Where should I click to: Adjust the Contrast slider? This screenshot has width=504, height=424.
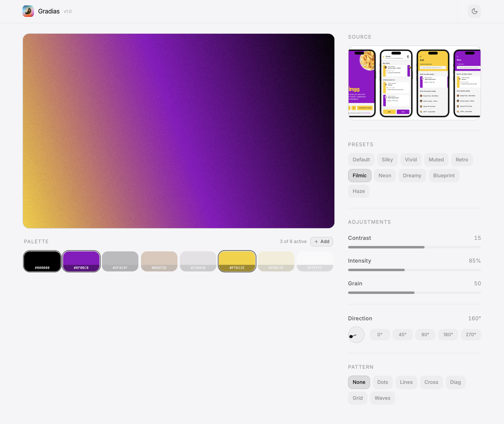coord(424,247)
